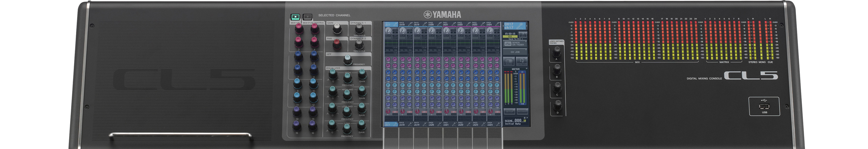Open the CH JOB menu
Screen dimensions: 868x149
[515, 52]
